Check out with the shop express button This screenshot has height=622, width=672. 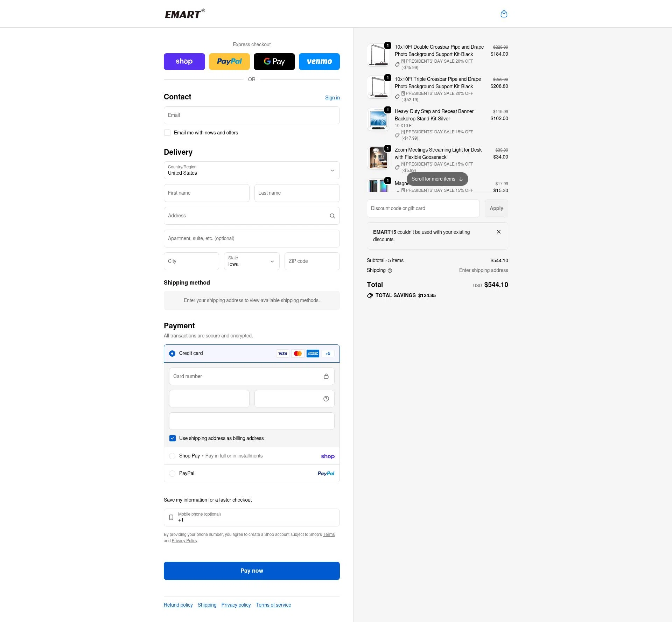click(x=184, y=61)
